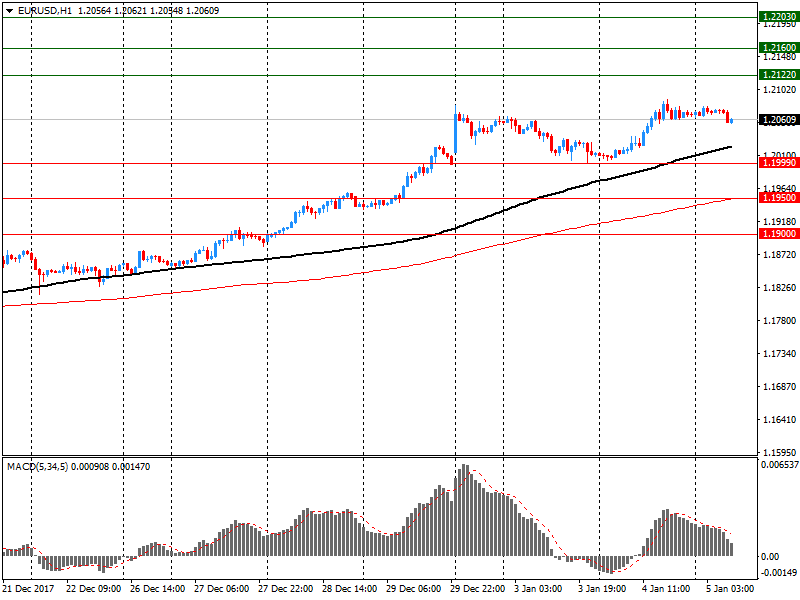Screen dimensions: 800x600
Task: Click the last blue candle at the current price
Action: tap(732, 121)
